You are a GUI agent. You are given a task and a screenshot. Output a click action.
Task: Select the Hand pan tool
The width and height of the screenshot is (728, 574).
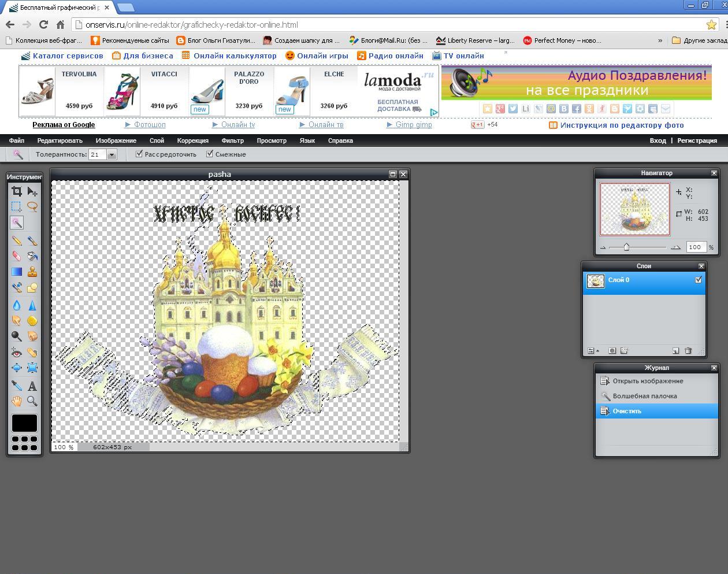pos(17,401)
